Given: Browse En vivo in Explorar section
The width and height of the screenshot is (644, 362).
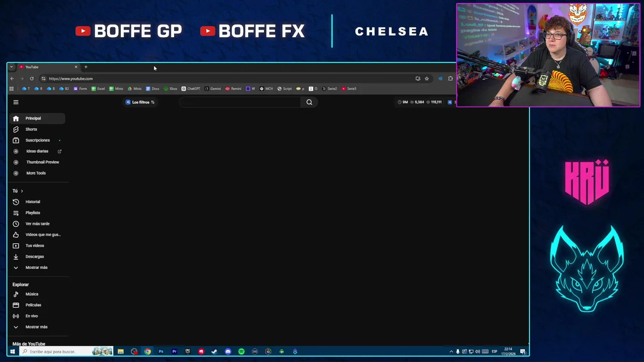Looking at the screenshot, I should click(x=36, y=316).
